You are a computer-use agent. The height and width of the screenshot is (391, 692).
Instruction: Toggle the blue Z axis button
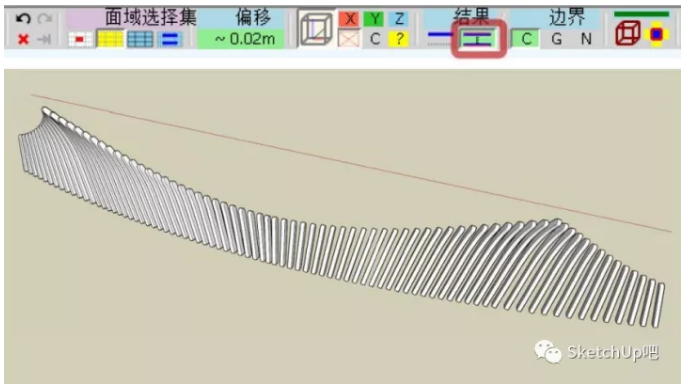pyautogui.click(x=399, y=19)
